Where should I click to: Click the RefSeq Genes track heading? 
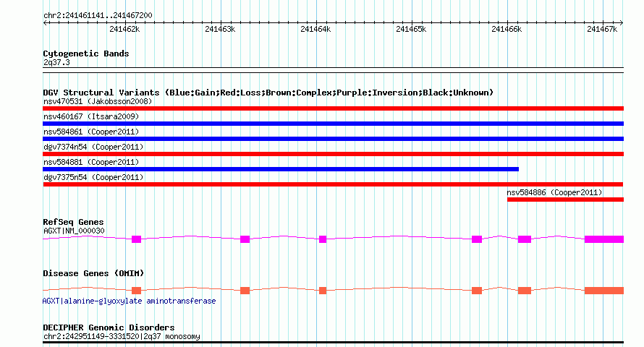(x=73, y=222)
